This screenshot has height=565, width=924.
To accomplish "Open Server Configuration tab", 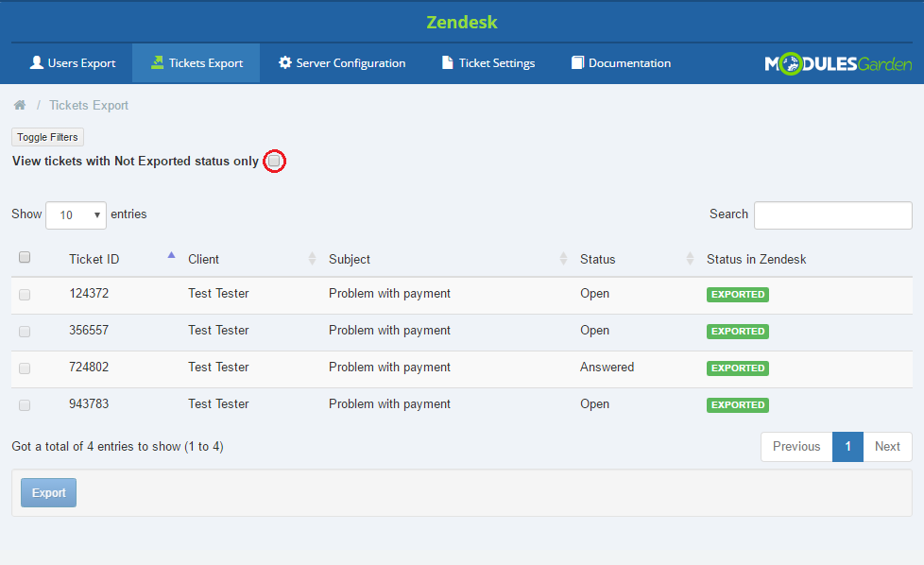I will [x=342, y=63].
